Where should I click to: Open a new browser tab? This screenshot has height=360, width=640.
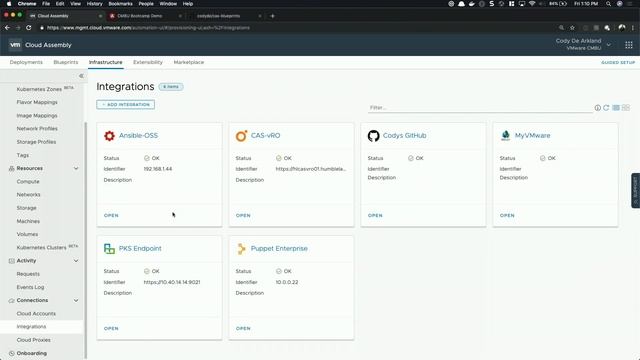[273, 16]
